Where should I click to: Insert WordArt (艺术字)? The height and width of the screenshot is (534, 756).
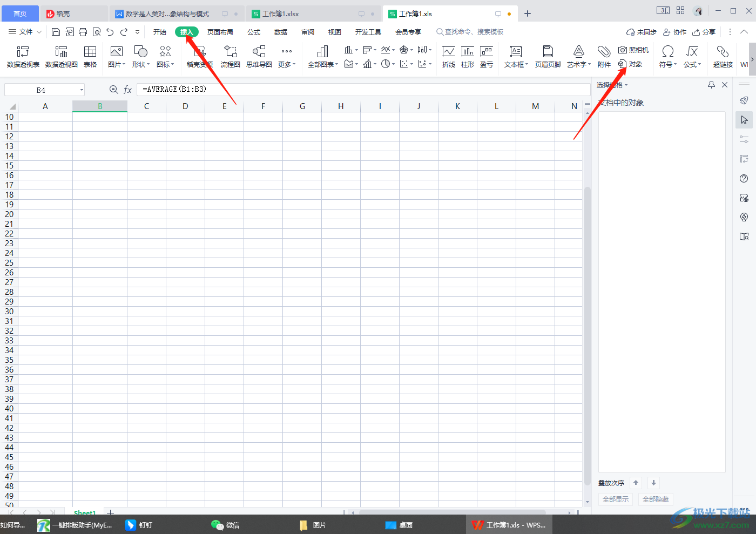579,57
